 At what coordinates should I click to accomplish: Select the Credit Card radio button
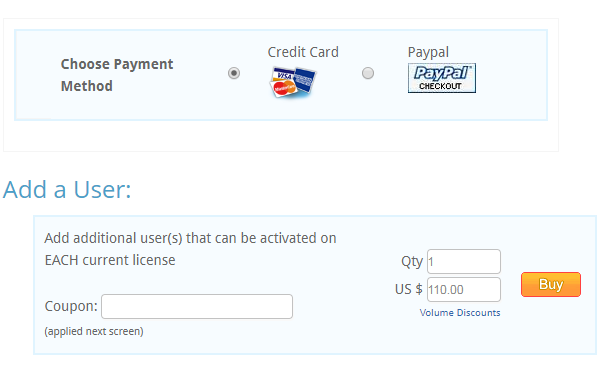(x=234, y=73)
